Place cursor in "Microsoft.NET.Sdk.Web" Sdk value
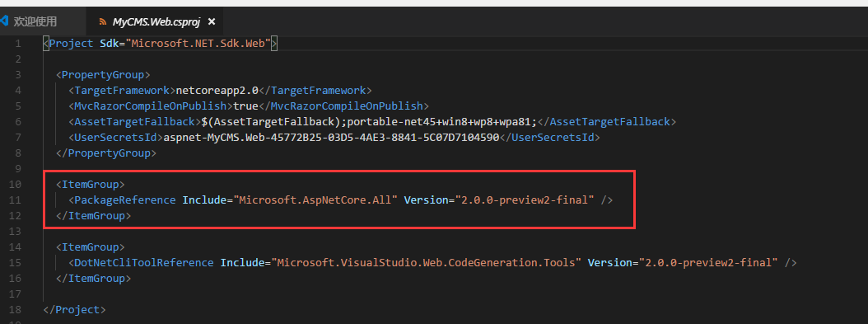This screenshot has height=324, width=868. 199,43
